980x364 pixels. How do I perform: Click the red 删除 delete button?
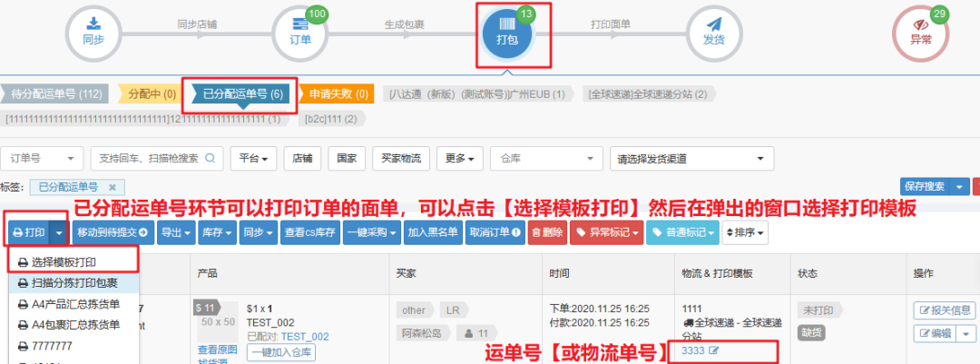coord(547,232)
